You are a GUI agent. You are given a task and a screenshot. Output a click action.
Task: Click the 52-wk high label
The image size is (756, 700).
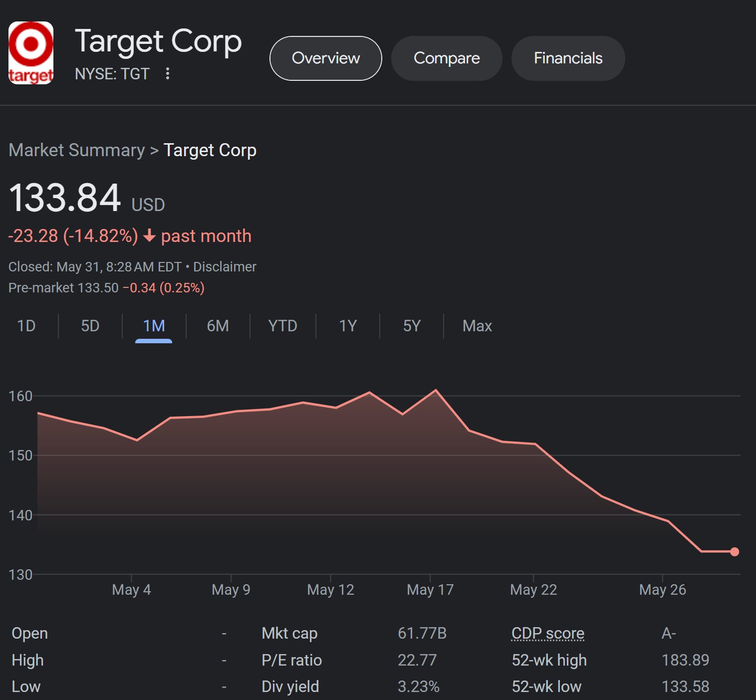coord(549,660)
